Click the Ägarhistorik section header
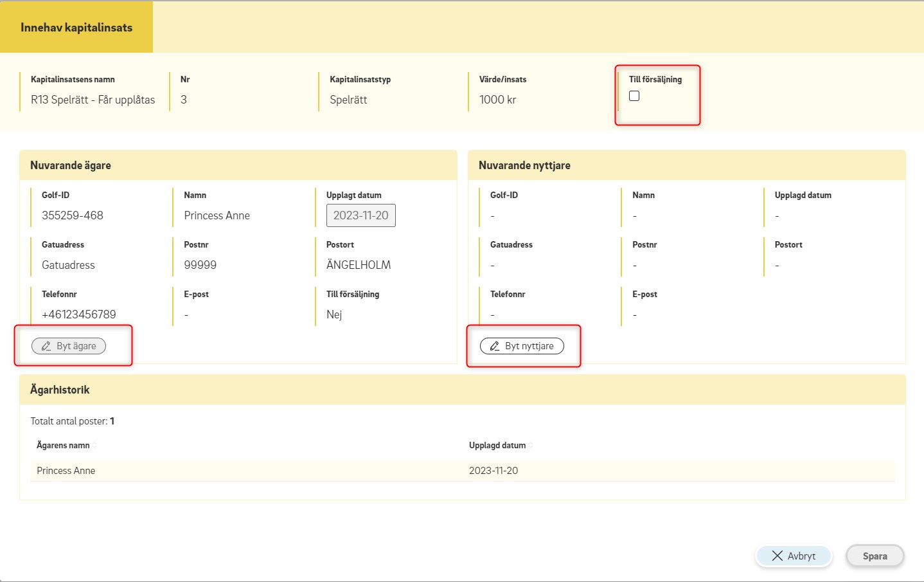Image resolution: width=924 pixels, height=582 pixels. [x=462, y=390]
